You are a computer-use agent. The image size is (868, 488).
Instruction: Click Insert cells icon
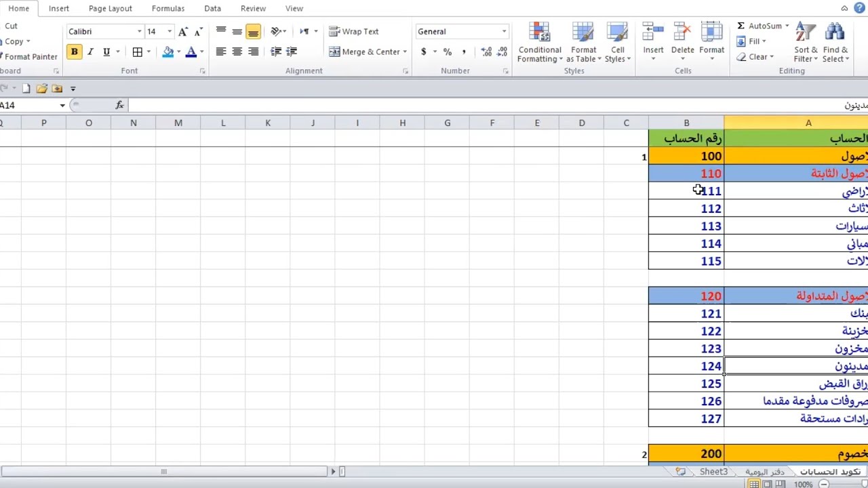653,33
